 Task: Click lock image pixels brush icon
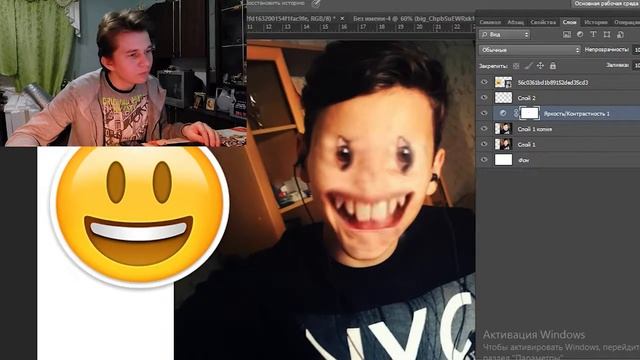(x=529, y=66)
